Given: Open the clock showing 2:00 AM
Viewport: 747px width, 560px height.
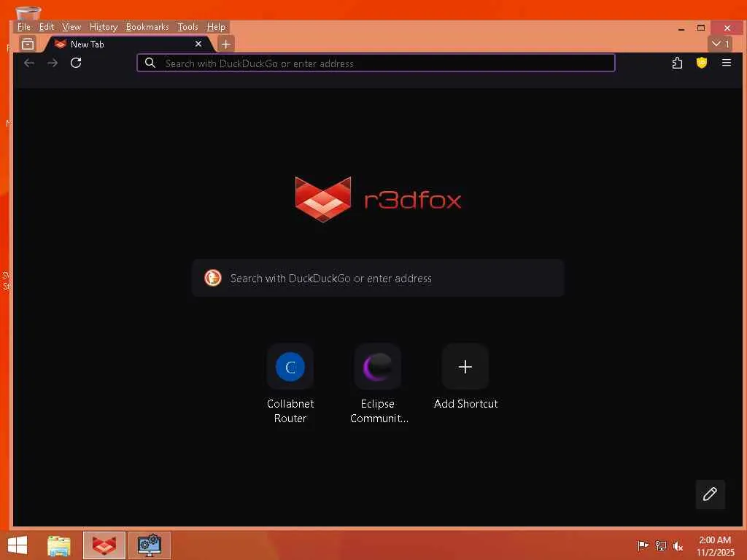Looking at the screenshot, I should pos(715,545).
